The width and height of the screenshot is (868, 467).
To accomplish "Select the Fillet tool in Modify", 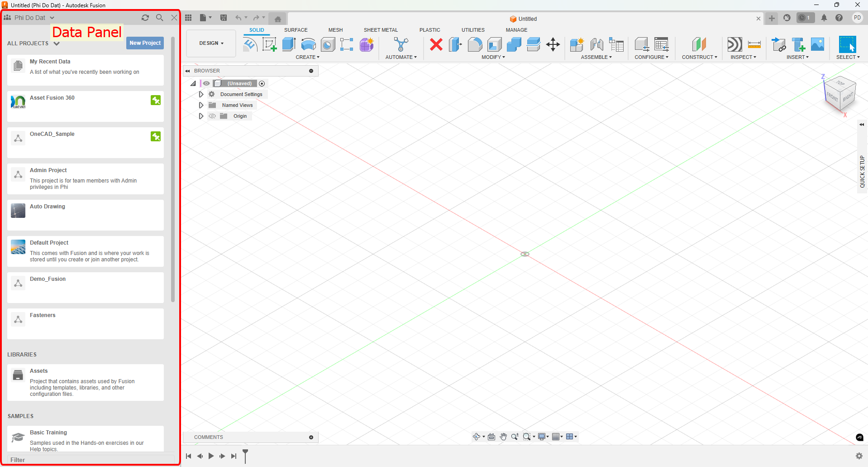I will [x=475, y=44].
